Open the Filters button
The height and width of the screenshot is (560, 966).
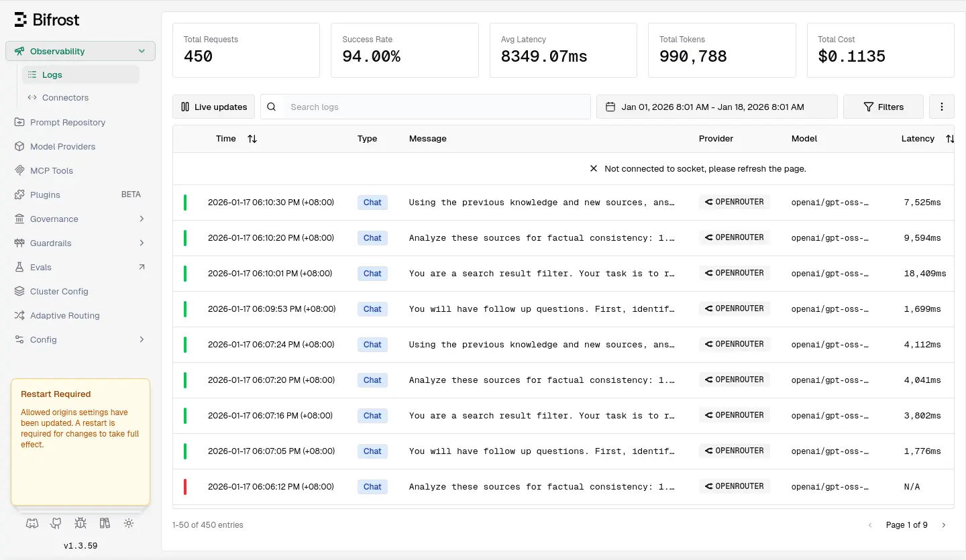[x=883, y=107]
